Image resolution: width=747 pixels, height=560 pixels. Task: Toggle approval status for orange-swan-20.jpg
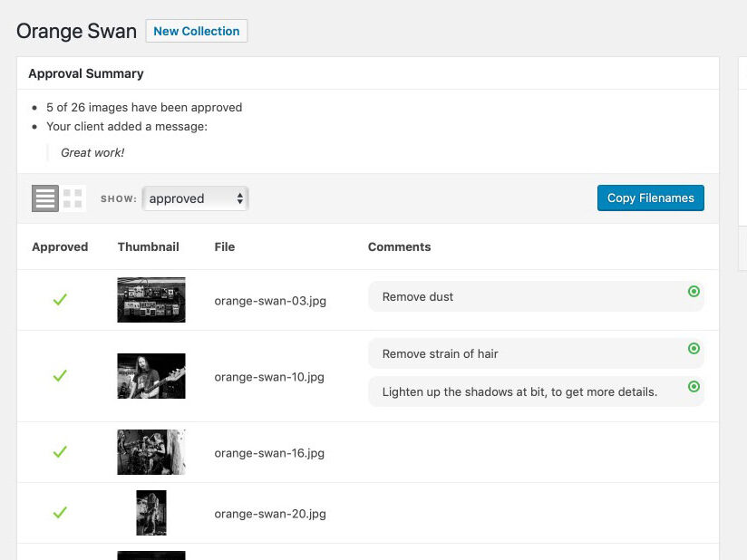[60, 512]
